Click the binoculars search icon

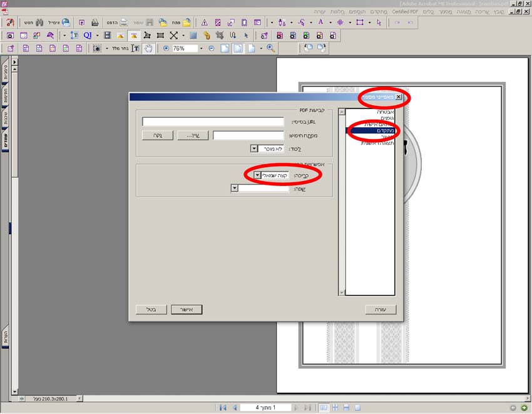pyautogui.click(x=39, y=23)
